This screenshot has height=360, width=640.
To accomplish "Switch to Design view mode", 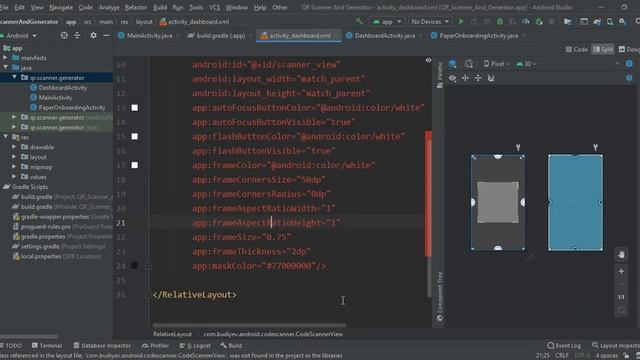I will (629, 49).
